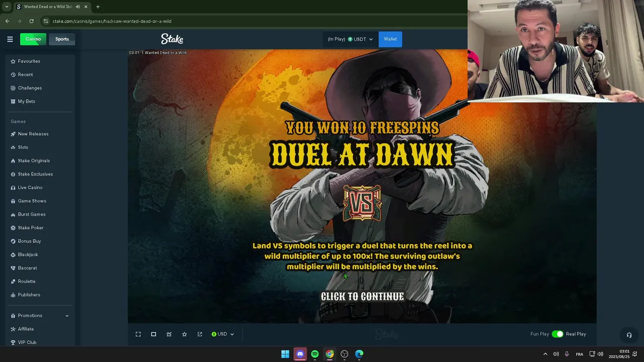The width and height of the screenshot is (644, 362).
Task: Open game in popout window
Action: click(x=200, y=334)
